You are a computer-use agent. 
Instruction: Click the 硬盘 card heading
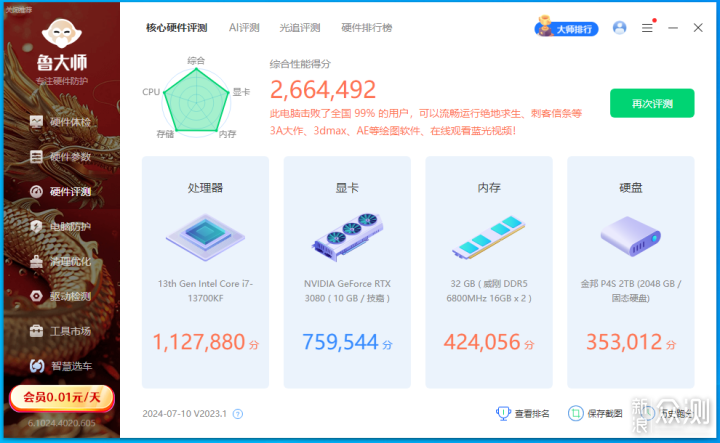point(630,188)
